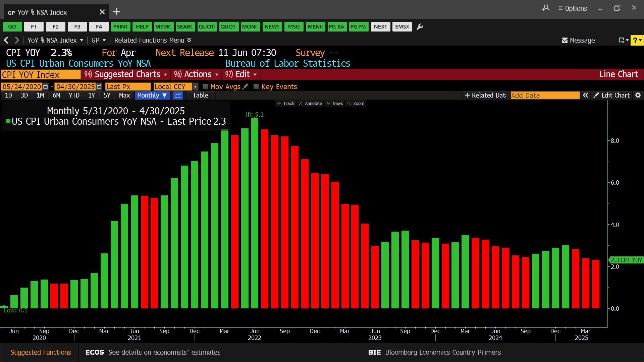The image size is (644, 362).
Task: Collapse panel with double-arrow icon
Action: (x=585, y=96)
